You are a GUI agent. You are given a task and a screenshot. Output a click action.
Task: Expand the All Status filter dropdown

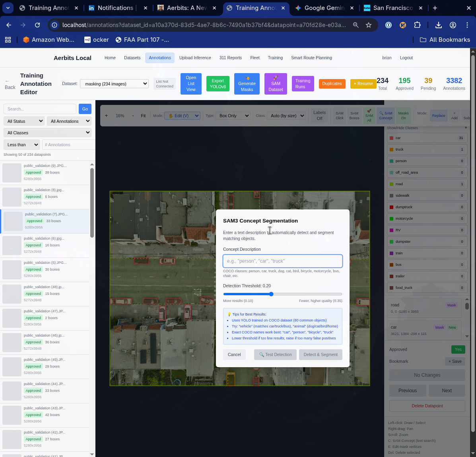click(24, 121)
